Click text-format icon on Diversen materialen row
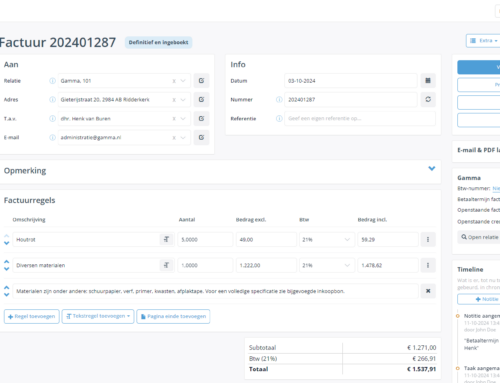The width and height of the screenshot is (500, 383). point(166,265)
